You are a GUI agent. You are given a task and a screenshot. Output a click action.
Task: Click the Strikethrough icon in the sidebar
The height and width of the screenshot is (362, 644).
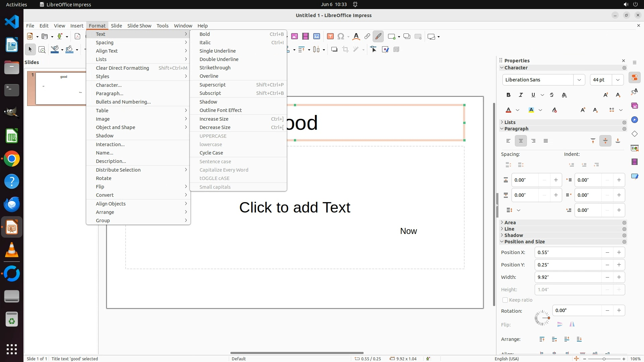(x=552, y=95)
